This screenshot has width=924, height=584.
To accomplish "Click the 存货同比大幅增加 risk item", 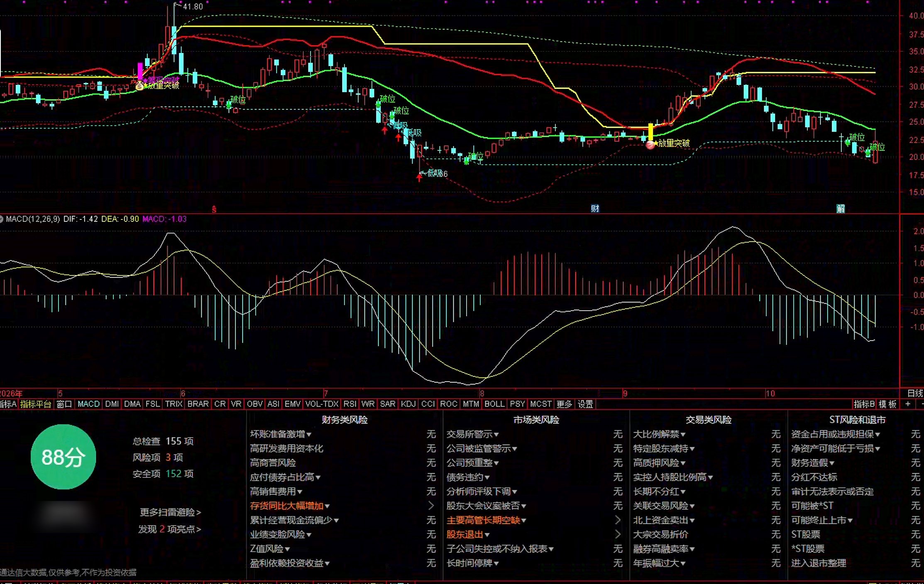I will tap(286, 506).
